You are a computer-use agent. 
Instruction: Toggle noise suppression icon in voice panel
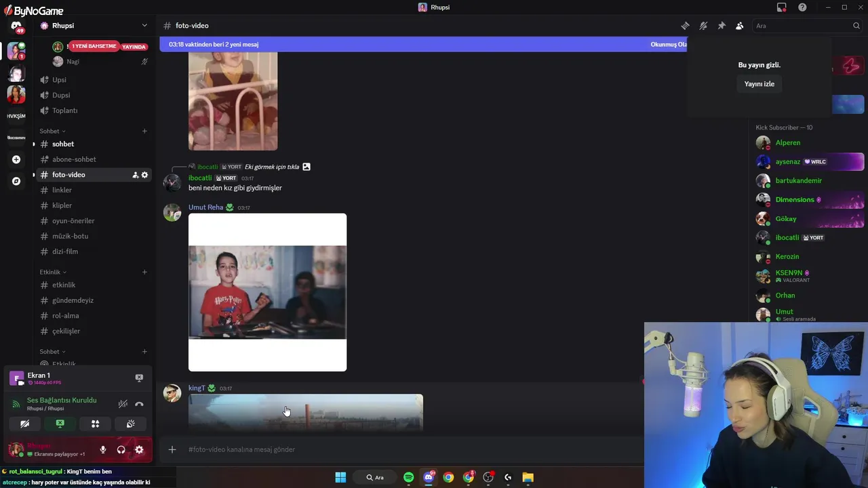pos(123,404)
